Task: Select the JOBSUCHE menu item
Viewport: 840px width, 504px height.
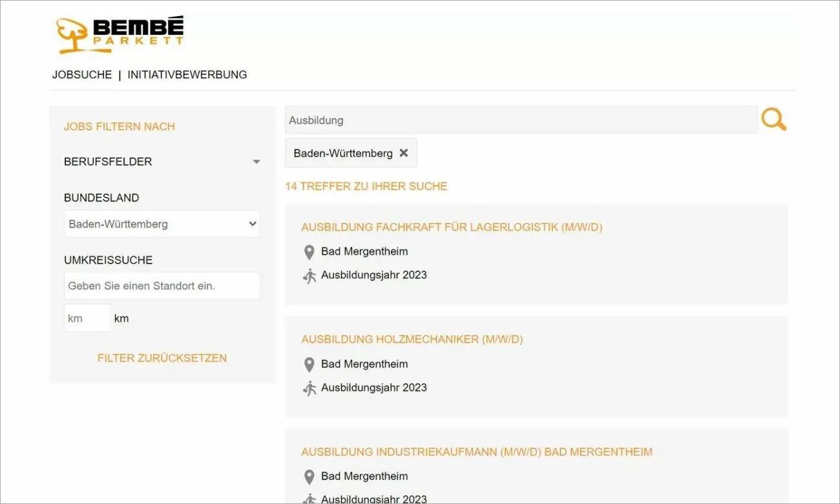Action: [81, 74]
